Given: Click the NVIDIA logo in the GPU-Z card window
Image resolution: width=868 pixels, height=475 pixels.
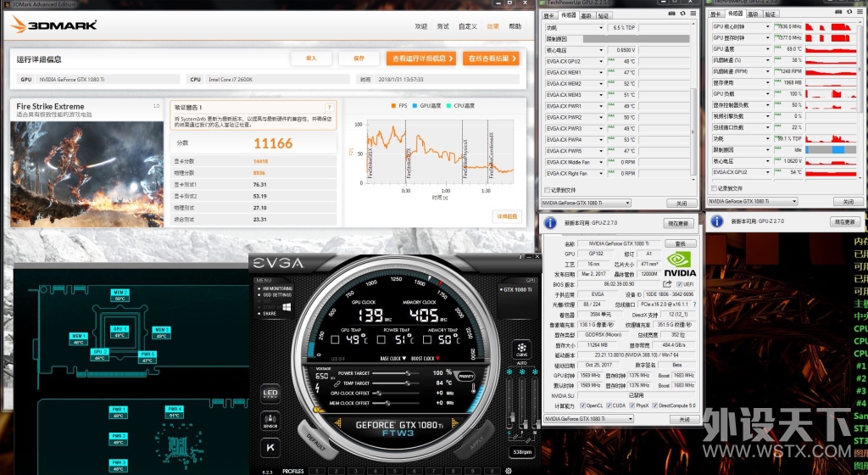Looking at the screenshot, I should (x=680, y=264).
